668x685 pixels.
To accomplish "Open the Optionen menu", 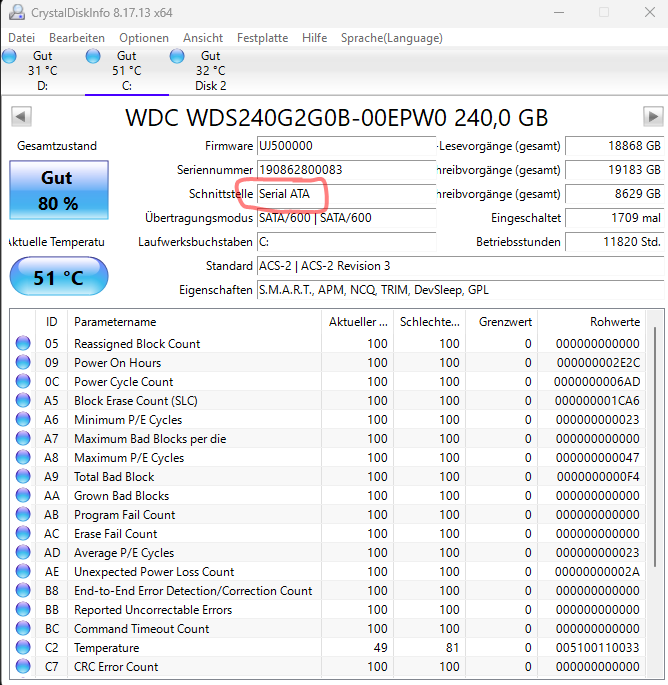I will pos(144,38).
